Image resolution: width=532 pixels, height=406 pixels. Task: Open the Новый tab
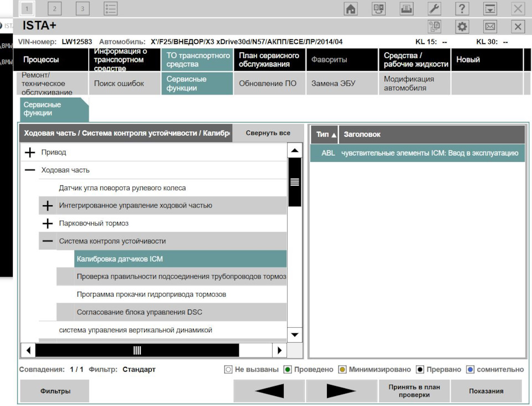point(487,60)
